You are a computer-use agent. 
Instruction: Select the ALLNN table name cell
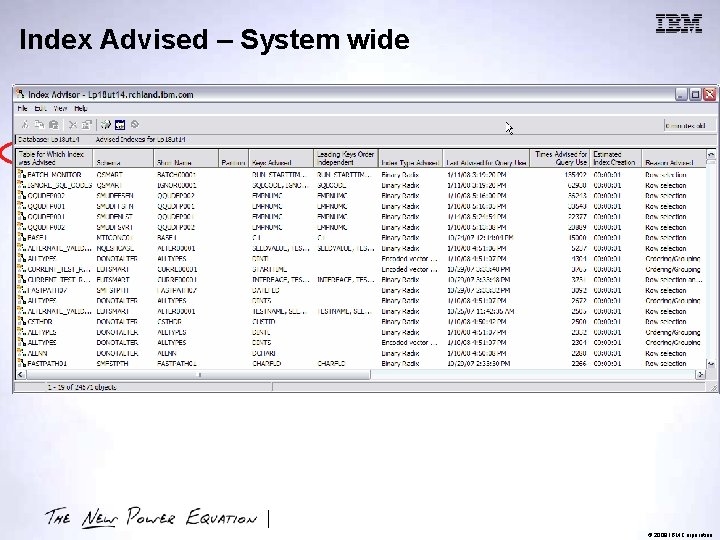click(x=37, y=353)
